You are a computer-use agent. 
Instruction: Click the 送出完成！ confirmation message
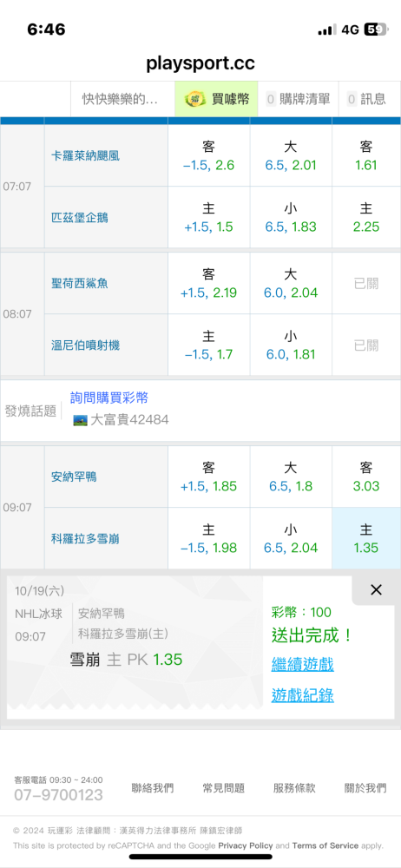[x=312, y=635]
